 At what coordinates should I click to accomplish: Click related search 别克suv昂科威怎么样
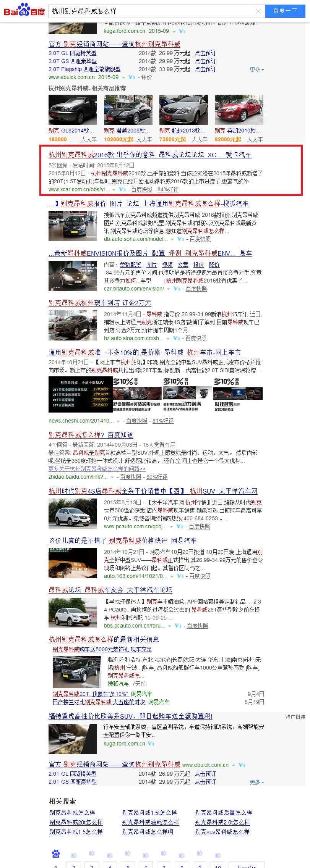tap(222, 832)
